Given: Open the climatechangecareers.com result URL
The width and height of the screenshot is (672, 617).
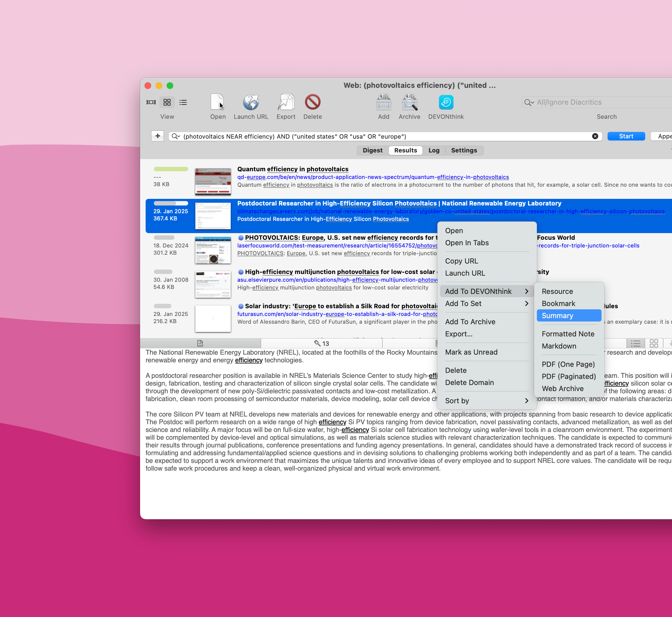Looking at the screenshot, I should point(451,211).
